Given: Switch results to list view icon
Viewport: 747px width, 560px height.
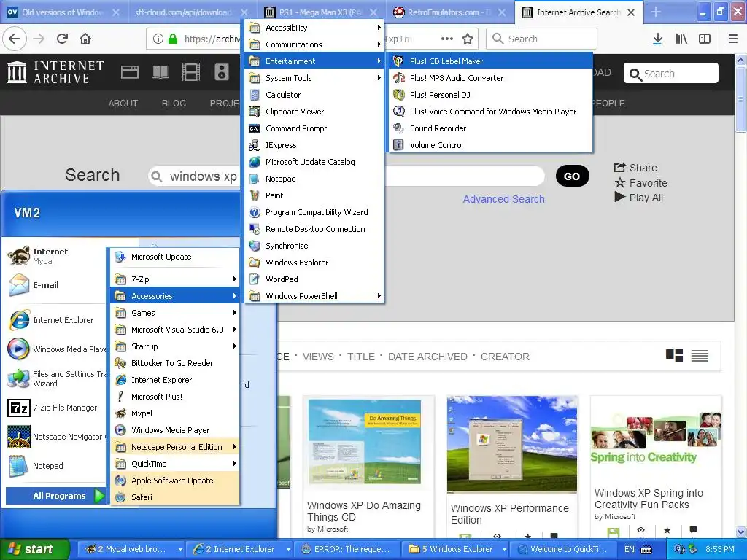Looking at the screenshot, I should (700, 356).
